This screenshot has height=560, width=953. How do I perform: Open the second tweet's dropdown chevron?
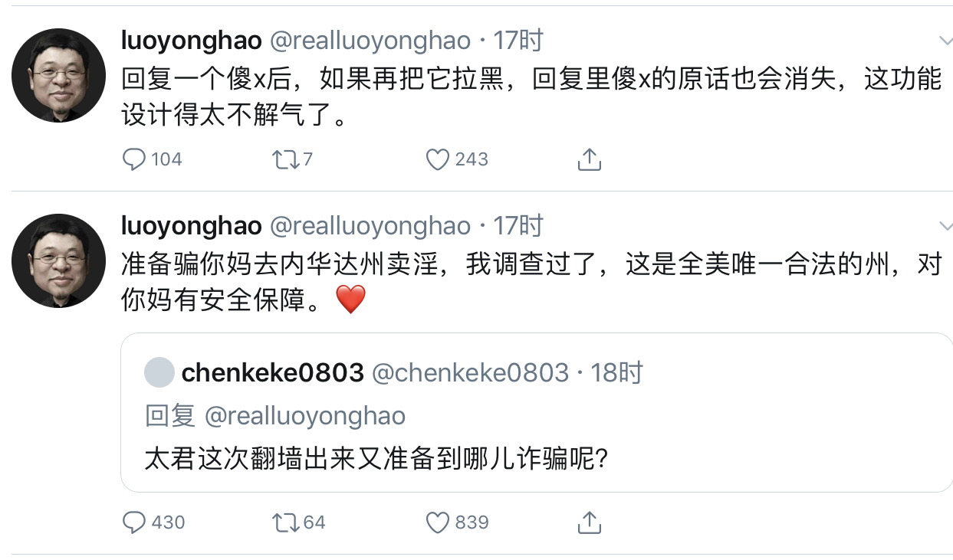[x=945, y=225]
